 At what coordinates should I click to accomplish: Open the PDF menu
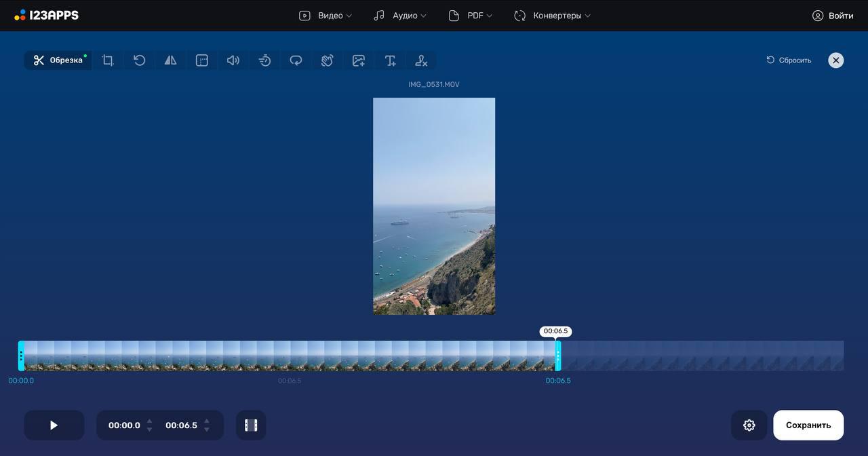[x=471, y=15]
